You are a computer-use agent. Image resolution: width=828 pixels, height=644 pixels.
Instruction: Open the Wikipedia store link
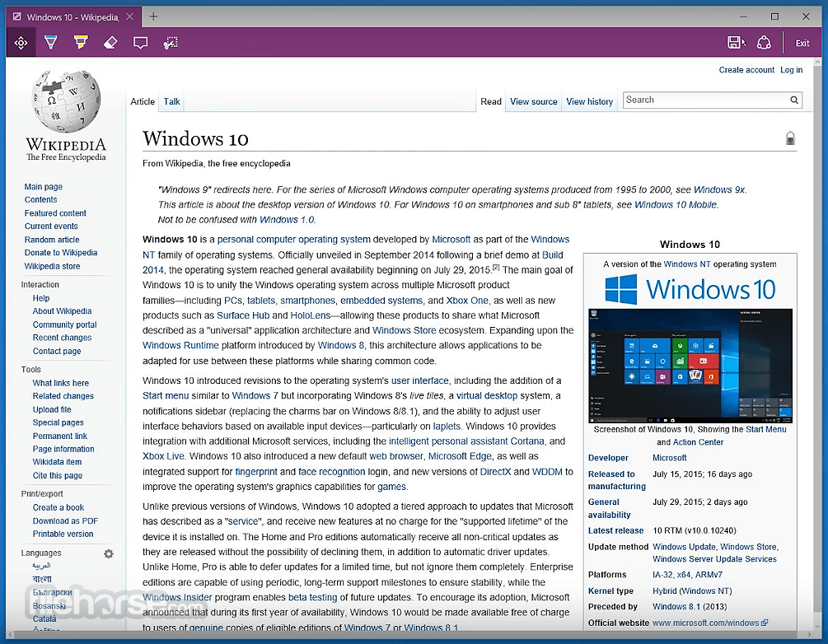coord(52,266)
